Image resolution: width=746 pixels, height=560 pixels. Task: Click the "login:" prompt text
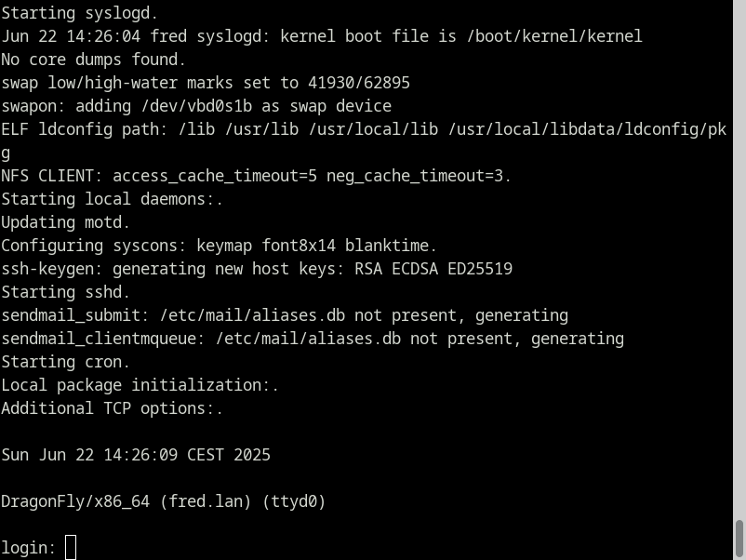click(x=29, y=548)
